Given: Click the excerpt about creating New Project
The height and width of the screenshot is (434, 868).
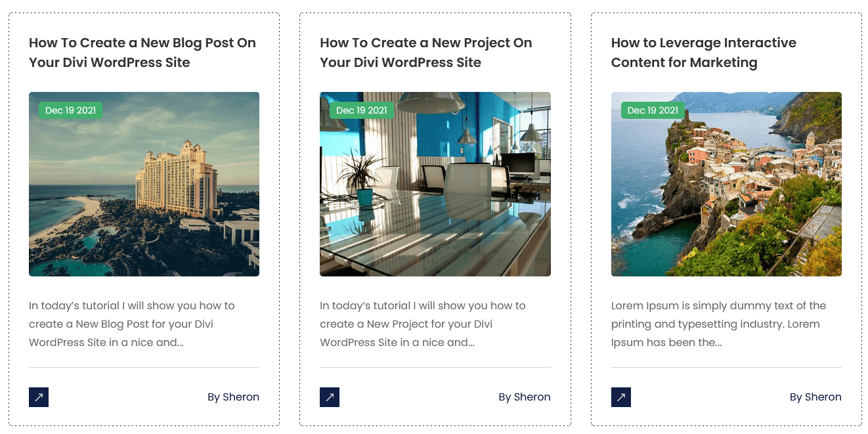Looking at the screenshot, I should click(423, 324).
